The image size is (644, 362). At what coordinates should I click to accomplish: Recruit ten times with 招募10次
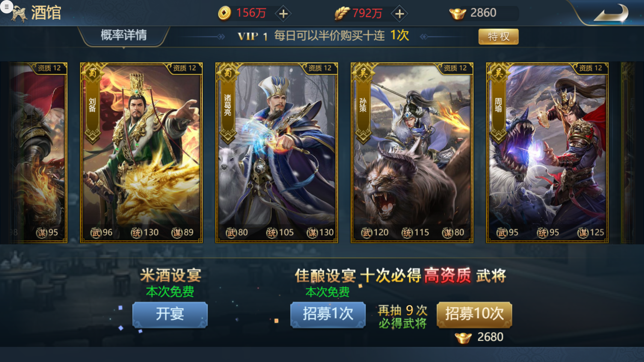point(474,314)
